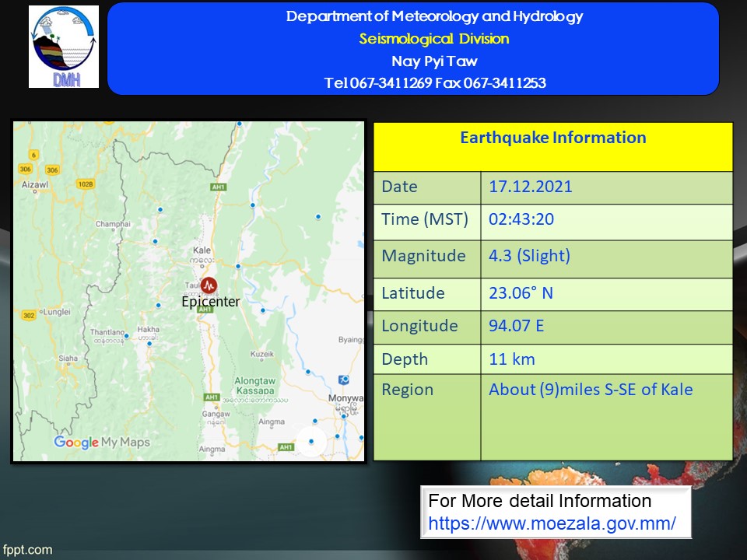This screenshot has width=747, height=560.
Task: Open the moezala.gov.mm website link
Action: (x=552, y=523)
